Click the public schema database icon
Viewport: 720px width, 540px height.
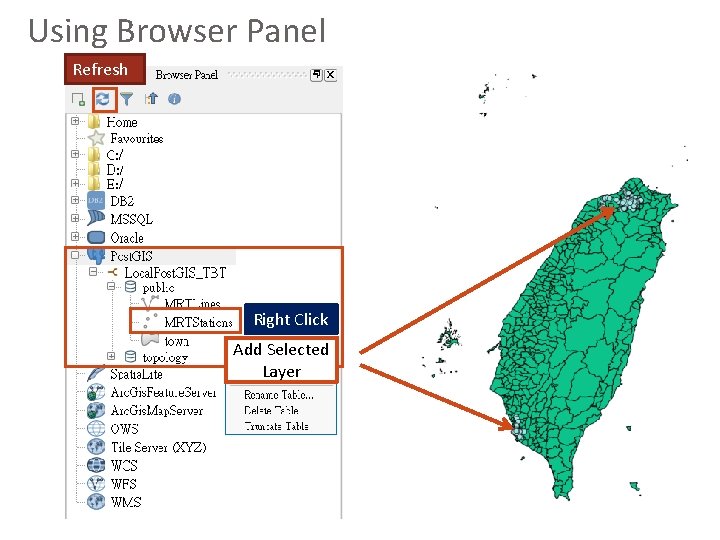point(130,287)
